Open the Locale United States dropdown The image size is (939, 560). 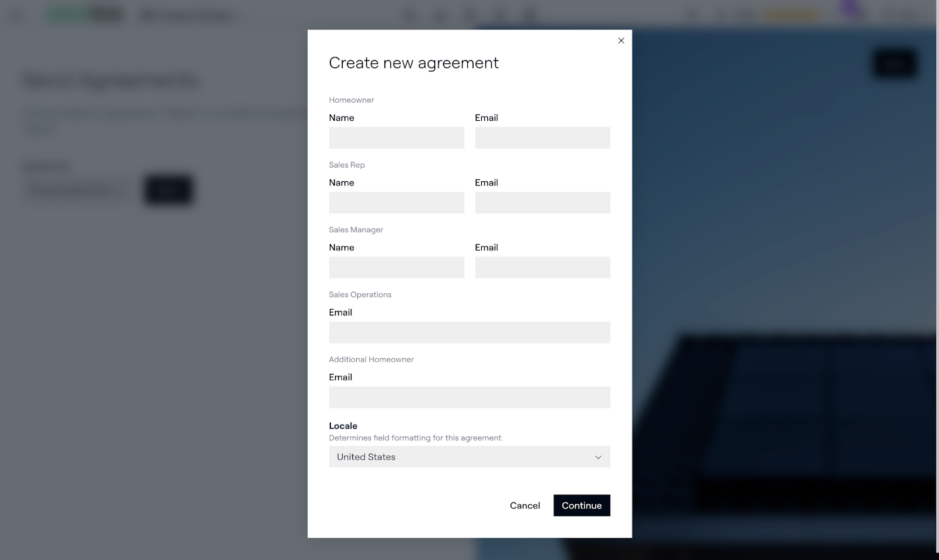pos(458,457)
